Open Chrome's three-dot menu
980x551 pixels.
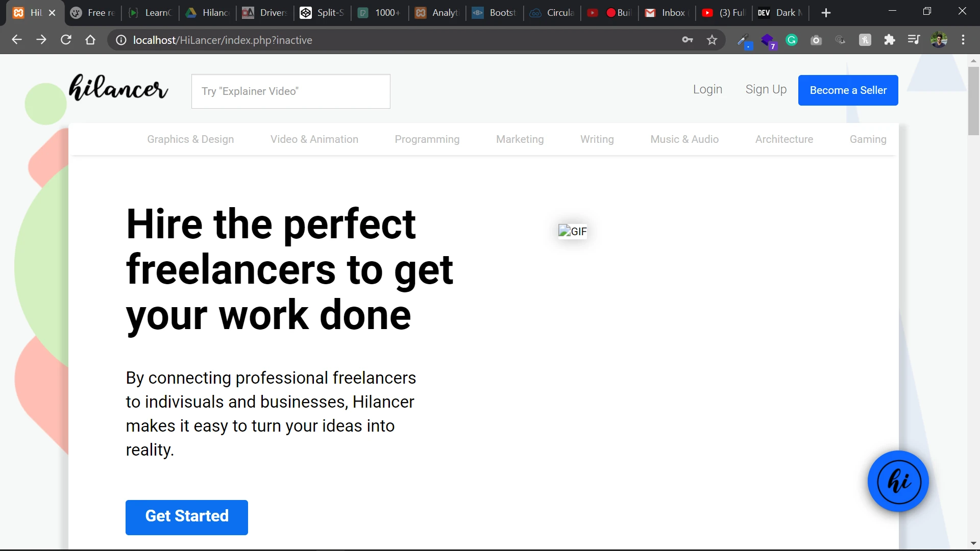point(963,40)
